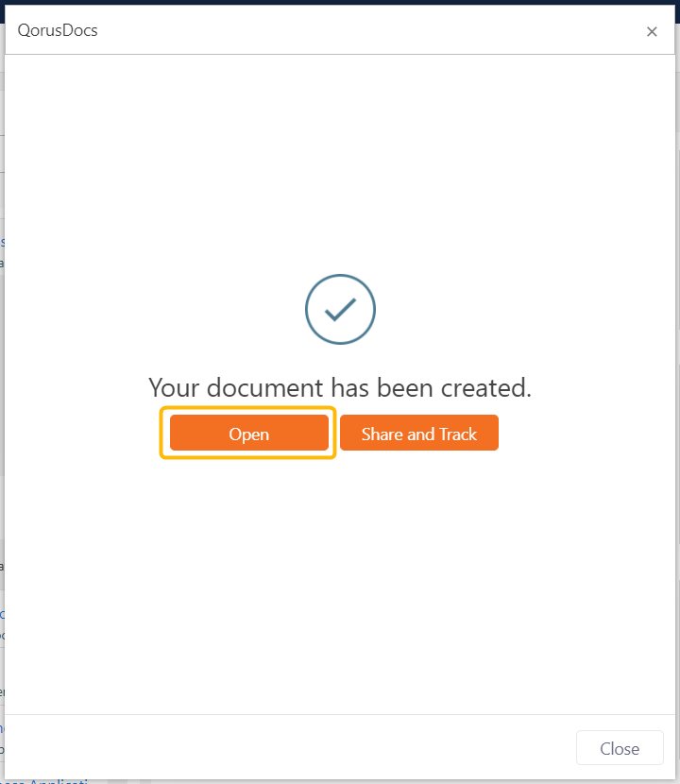Click the empty dialog header beside the title
The height and width of the screenshot is (784, 680).
(x=370, y=30)
